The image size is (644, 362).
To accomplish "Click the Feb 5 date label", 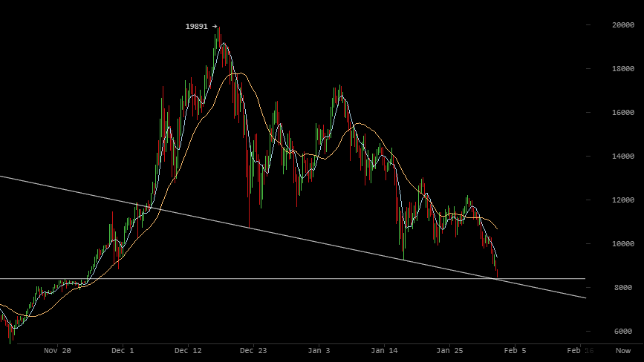I will pyautogui.click(x=515, y=351).
